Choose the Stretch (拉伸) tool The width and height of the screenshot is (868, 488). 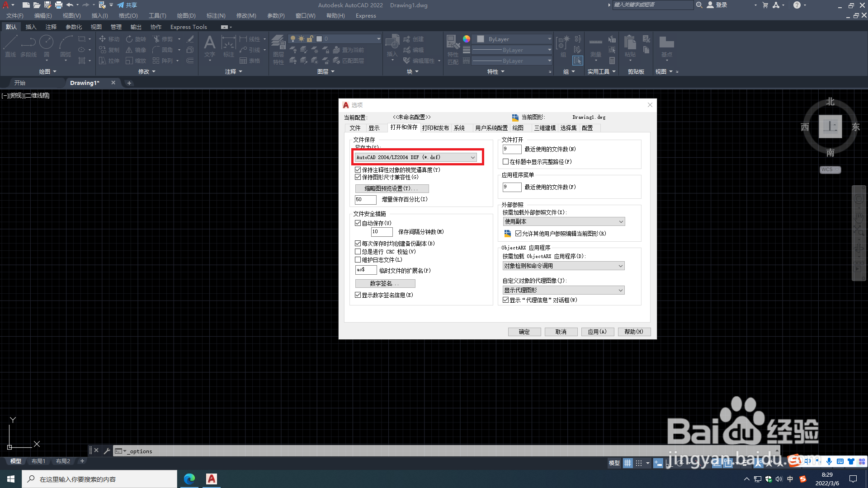[x=109, y=61]
